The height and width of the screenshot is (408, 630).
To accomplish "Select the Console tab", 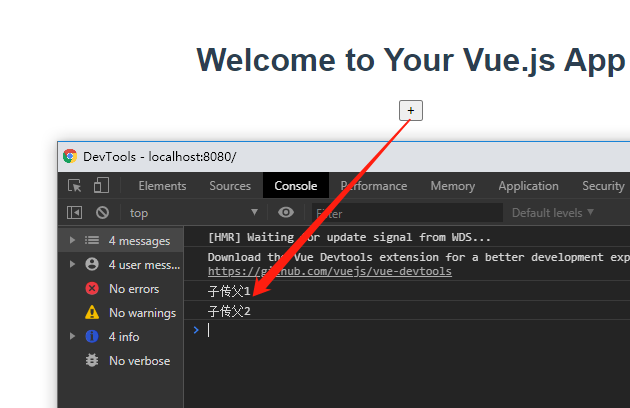I will [296, 186].
